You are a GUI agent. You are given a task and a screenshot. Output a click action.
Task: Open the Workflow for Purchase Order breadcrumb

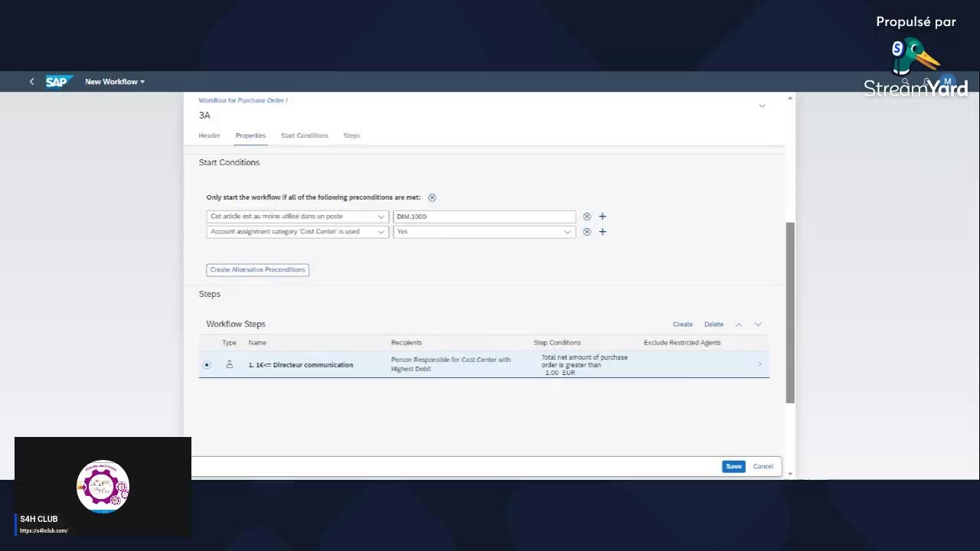pos(241,100)
